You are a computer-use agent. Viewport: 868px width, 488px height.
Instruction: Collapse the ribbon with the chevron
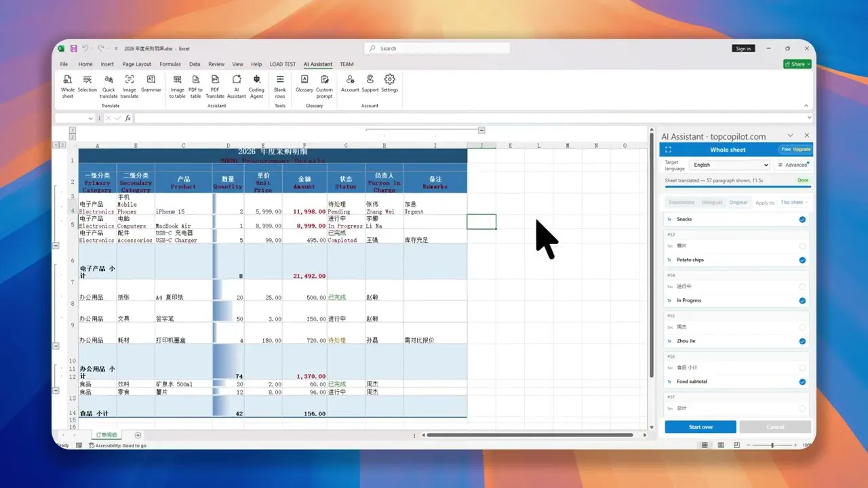coord(806,106)
